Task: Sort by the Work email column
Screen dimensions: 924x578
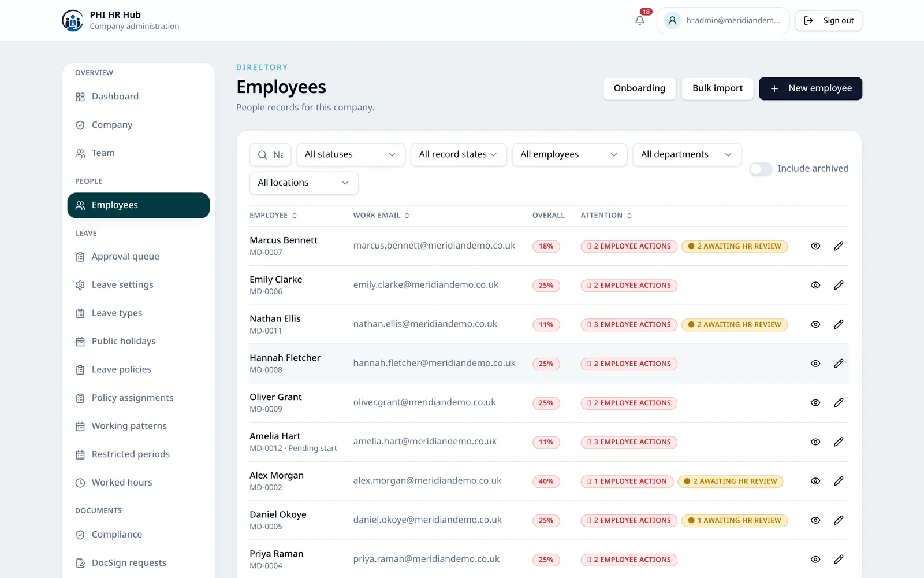Action: (x=381, y=216)
